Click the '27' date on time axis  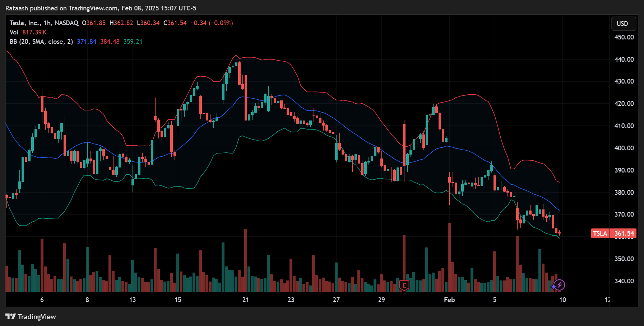click(336, 300)
